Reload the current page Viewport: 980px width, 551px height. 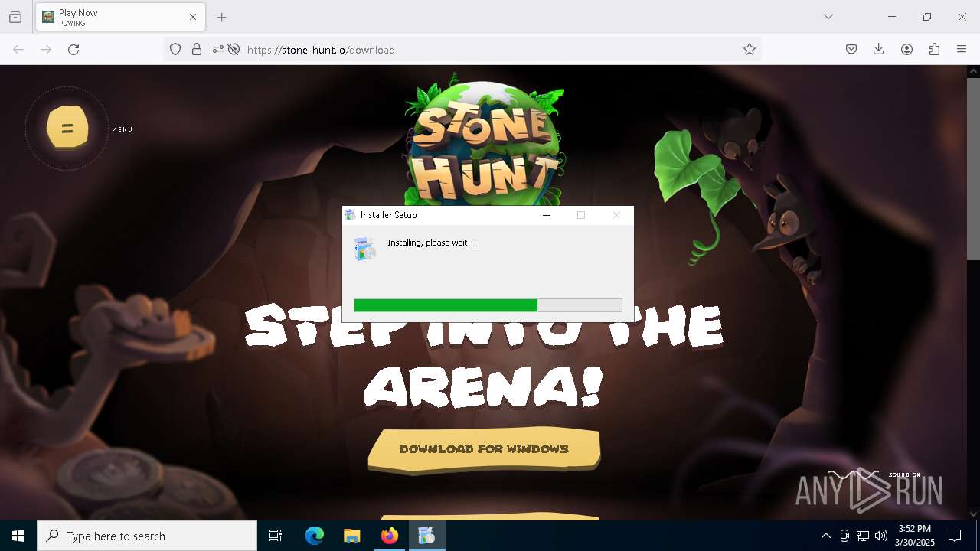(x=73, y=50)
